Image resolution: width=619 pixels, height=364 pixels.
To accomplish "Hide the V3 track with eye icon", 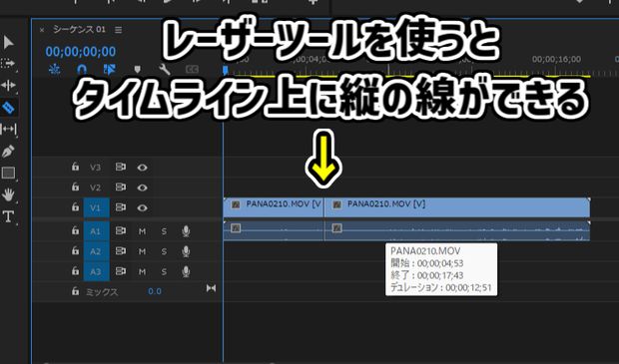I will [142, 168].
